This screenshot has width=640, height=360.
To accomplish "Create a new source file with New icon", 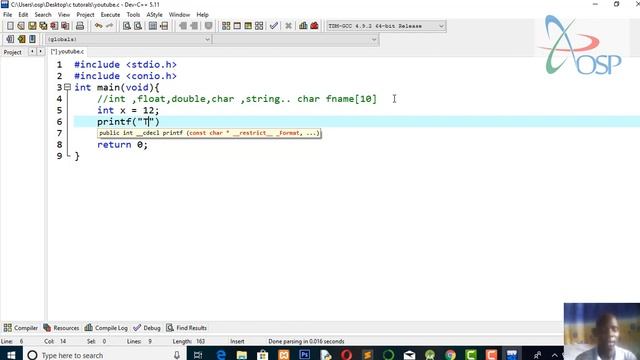I will click(x=10, y=26).
